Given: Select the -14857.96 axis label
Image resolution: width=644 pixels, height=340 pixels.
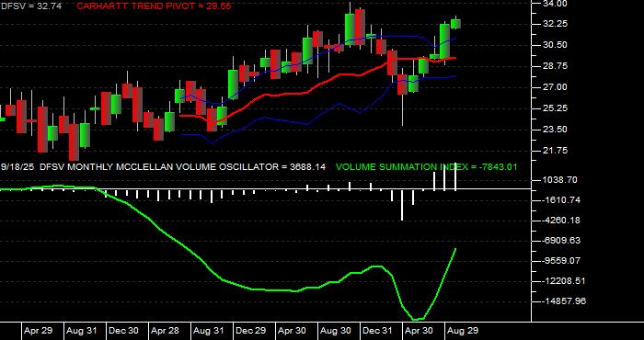Looking at the screenshot, I should tap(564, 301).
